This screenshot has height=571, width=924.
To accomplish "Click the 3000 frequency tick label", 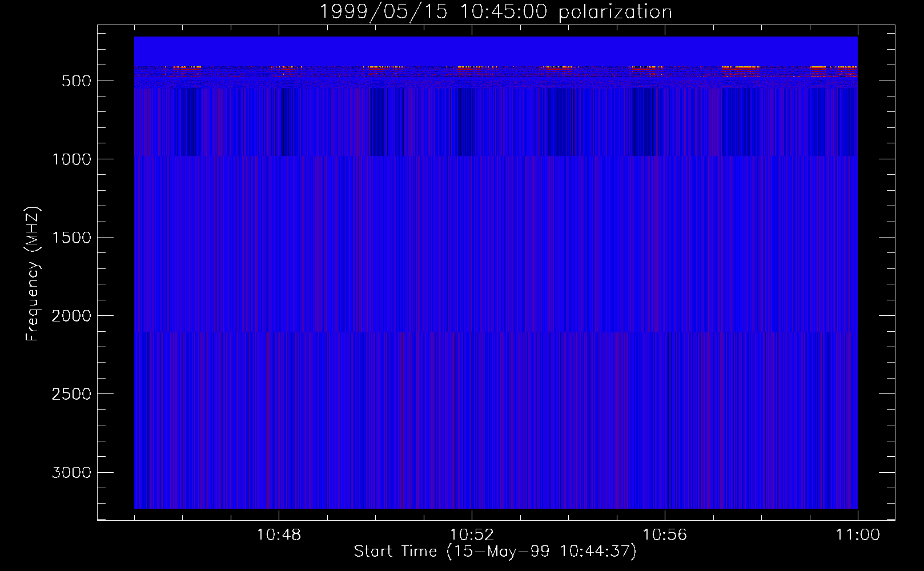I will tap(71, 472).
